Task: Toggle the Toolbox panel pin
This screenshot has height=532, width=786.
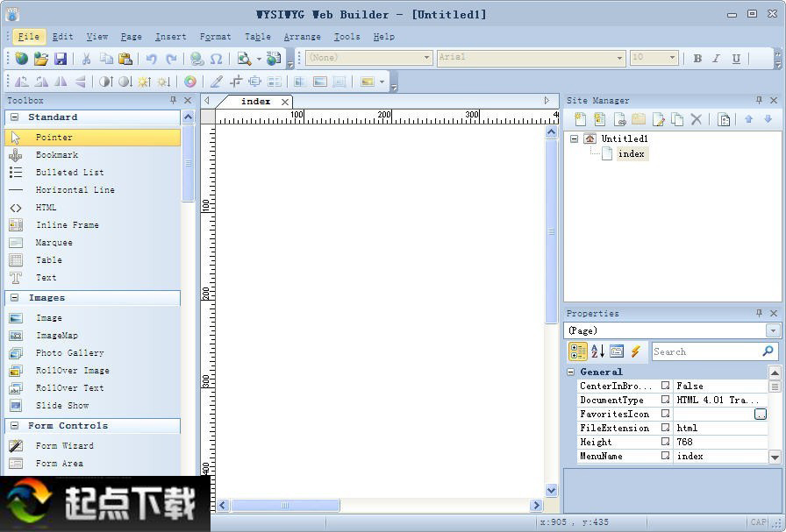Action: (173, 100)
